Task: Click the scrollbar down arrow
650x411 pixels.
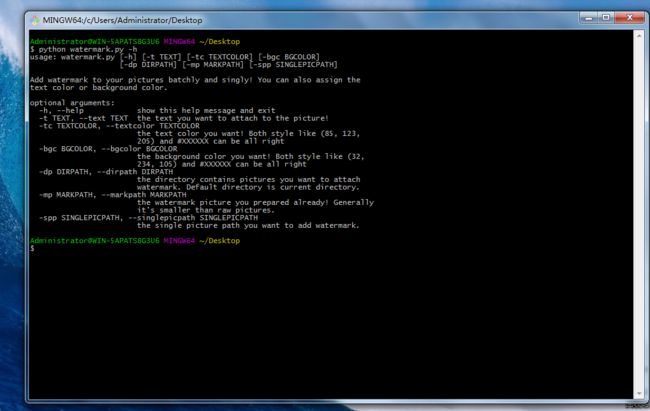Action: (638, 393)
